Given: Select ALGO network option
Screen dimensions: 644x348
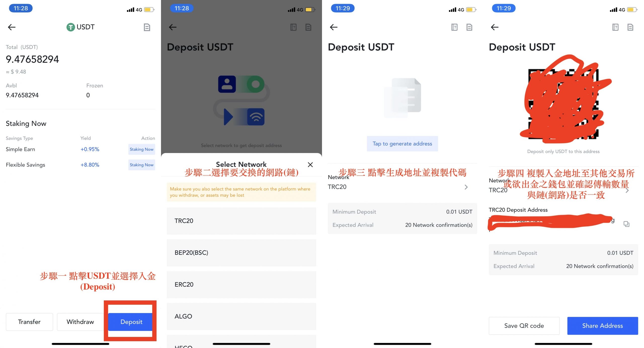Looking at the screenshot, I should click(241, 316).
